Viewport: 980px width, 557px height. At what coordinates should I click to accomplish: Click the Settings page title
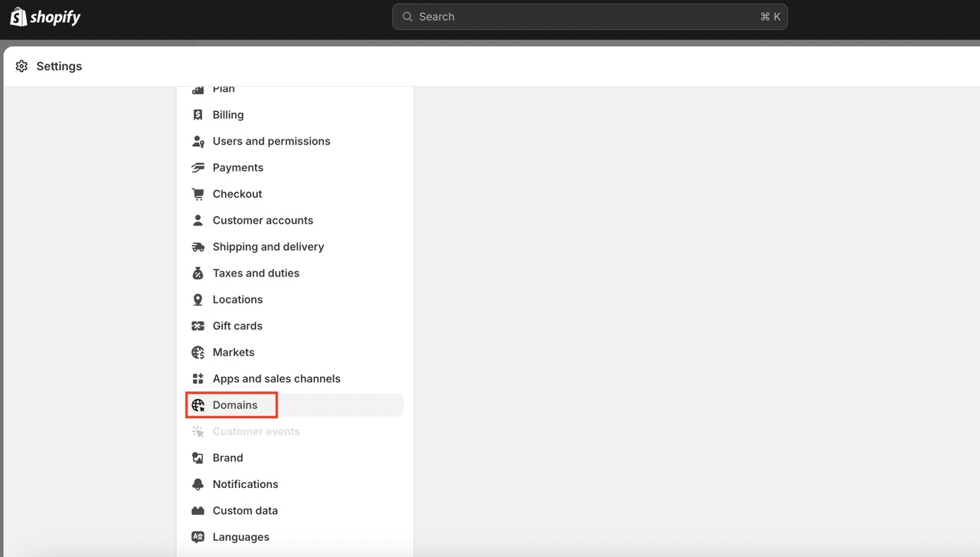pos(59,67)
